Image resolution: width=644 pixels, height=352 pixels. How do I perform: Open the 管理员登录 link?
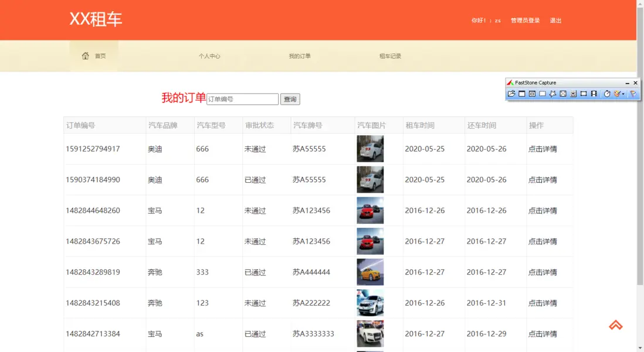(525, 20)
